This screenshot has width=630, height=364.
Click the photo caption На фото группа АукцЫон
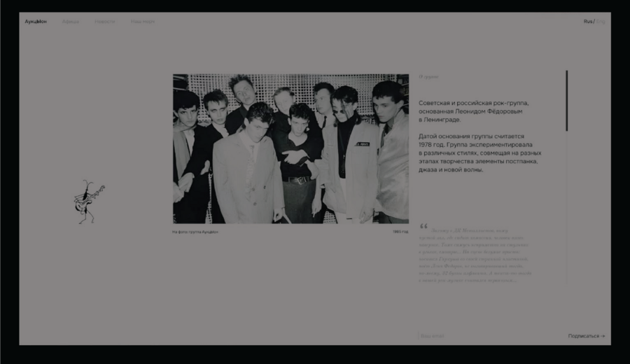coord(195,232)
